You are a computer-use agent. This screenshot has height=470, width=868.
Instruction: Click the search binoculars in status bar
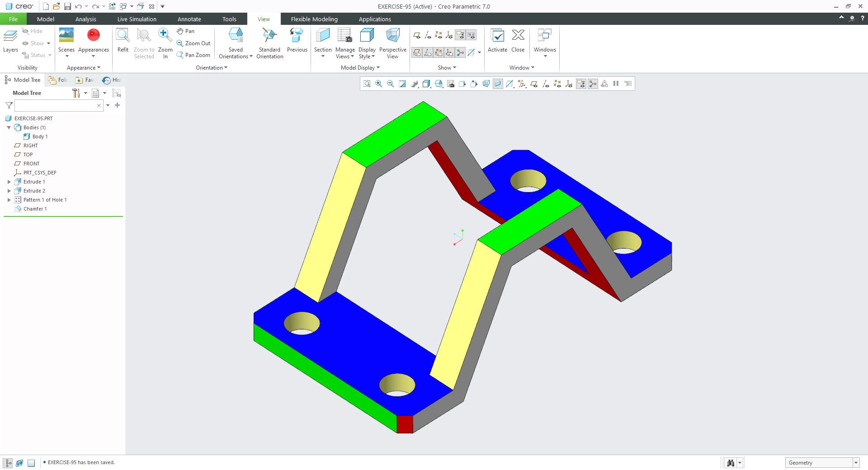730,463
